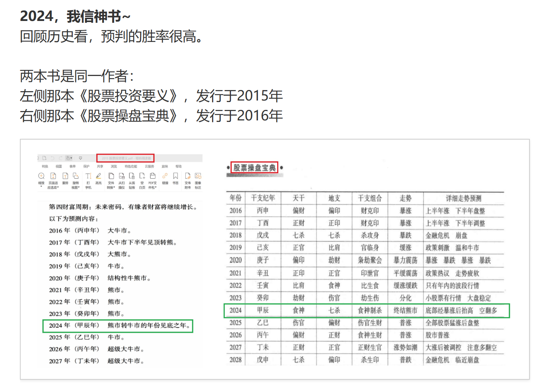The height and width of the screenshot is (392, 545).
Task: Click the line '回顾历史看，预判的胜率很高。'
Action: tap(111, 36)
